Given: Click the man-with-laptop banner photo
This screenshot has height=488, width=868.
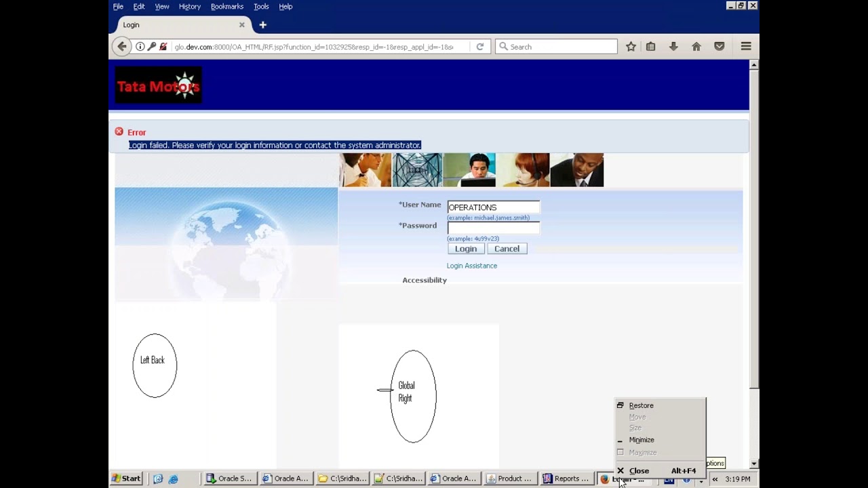Looking at the screenshot, I should click(470, 170).
